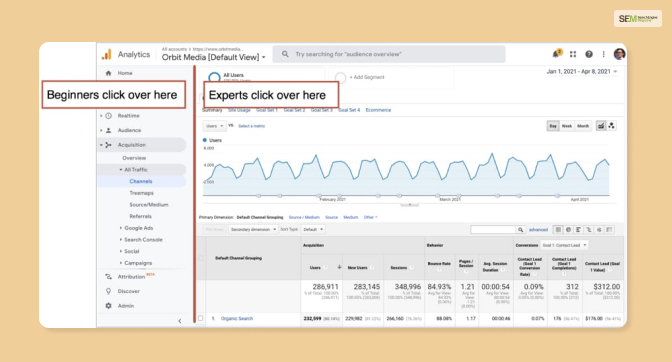This screenshot has height=362, width=672.
Task: Click the advanced filter link
Action: click(538, 230)
